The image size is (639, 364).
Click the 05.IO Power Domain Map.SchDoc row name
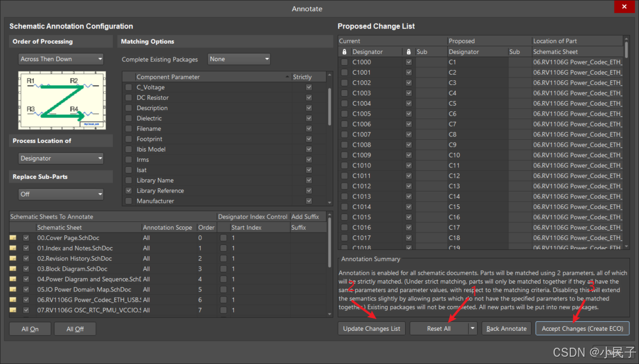click(x=84, y=289)
